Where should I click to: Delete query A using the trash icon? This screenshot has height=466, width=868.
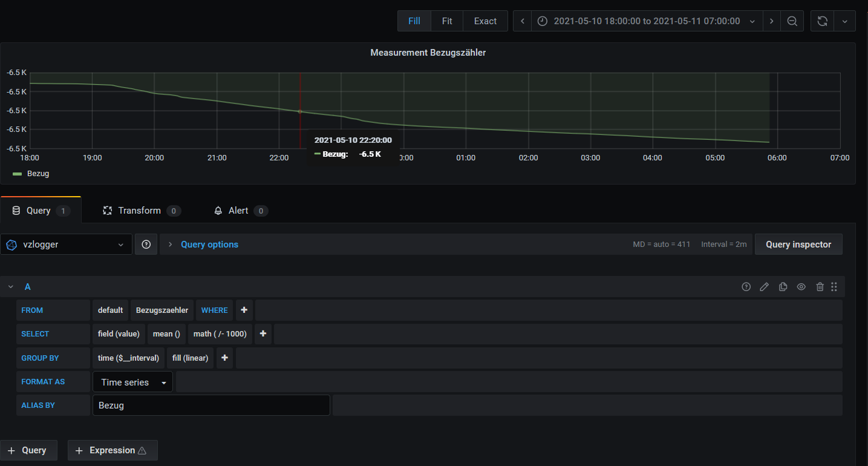[820, 287]
